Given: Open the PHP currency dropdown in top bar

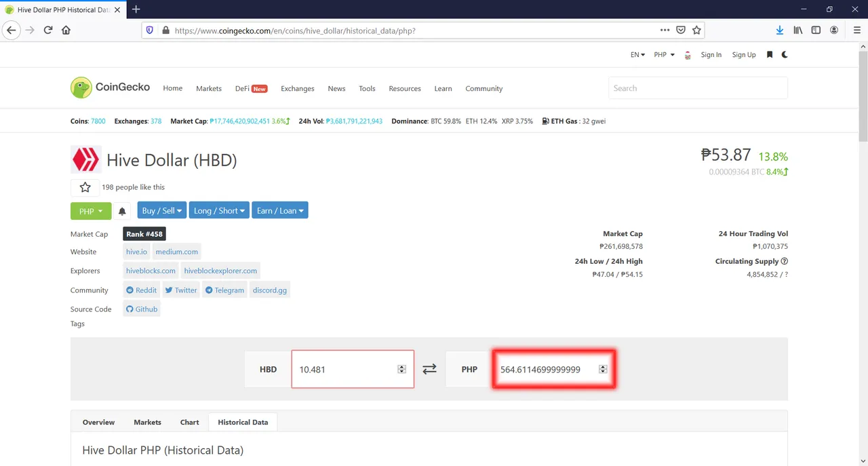Looking at the screenshot, I should pyautogui.click(x=664, y=54).
